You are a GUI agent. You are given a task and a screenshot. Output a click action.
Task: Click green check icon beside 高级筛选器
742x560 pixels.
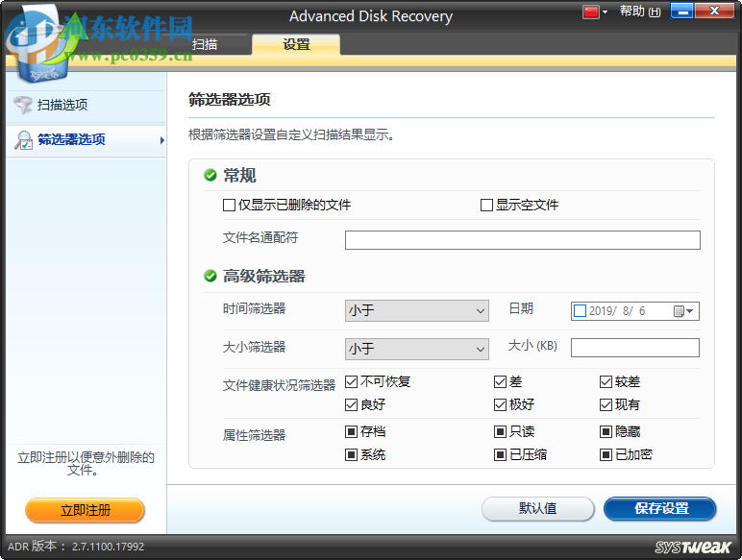point(210,276)
